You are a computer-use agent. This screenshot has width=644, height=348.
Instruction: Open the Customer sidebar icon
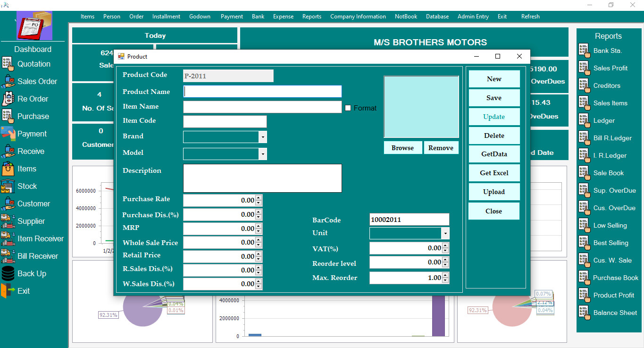coord(8,204)
